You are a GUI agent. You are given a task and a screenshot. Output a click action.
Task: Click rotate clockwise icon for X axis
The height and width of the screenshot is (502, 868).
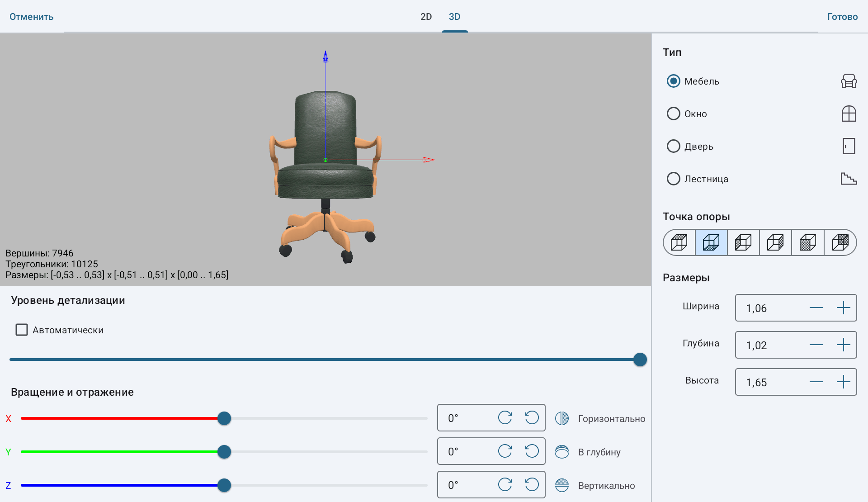pos(505,417)
